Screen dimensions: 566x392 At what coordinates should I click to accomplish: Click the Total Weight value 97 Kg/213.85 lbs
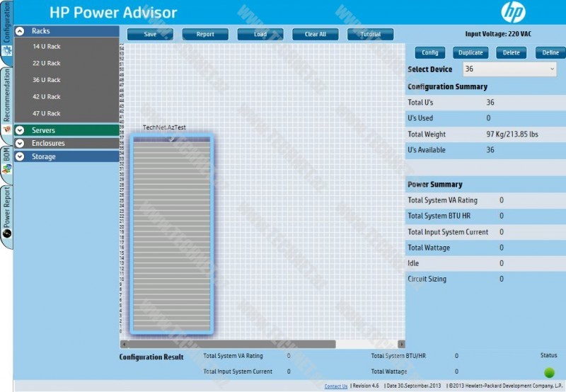point(512,134)
